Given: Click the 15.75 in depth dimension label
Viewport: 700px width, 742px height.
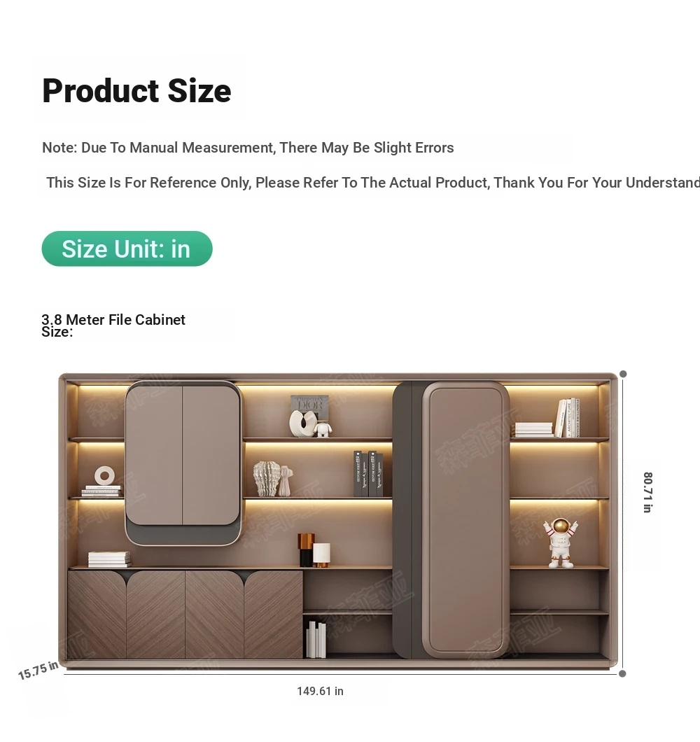Looking at the screenshot, I should (x=38, y=670).
